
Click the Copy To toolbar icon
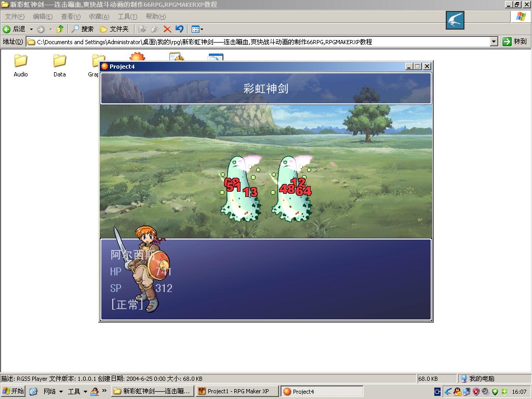click(155, 29)
